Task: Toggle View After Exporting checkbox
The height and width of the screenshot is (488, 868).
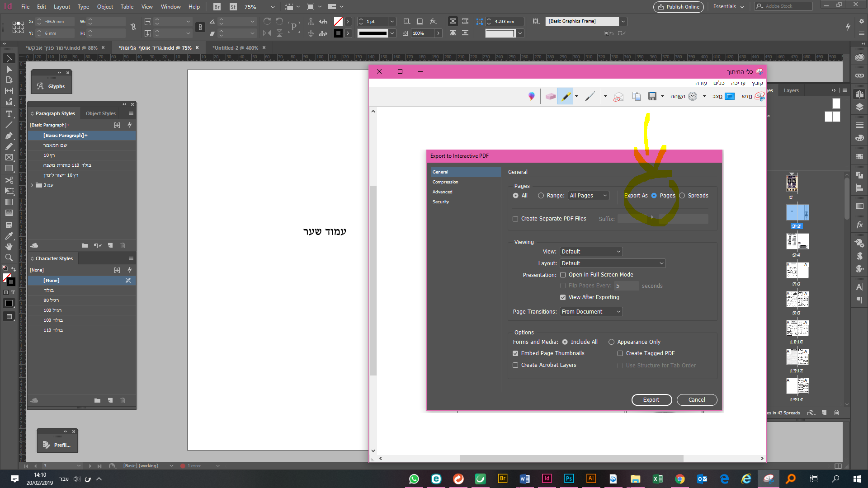Action: point(563,297)
